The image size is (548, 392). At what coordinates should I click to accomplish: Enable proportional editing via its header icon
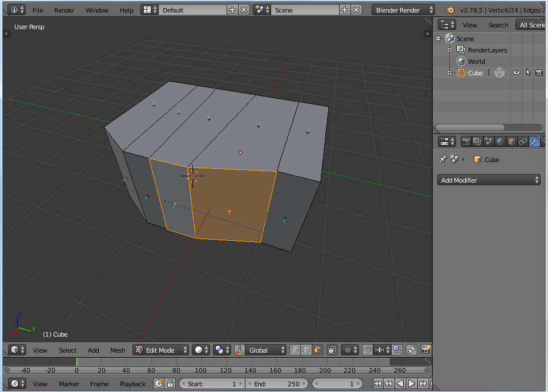coord(348,350)
